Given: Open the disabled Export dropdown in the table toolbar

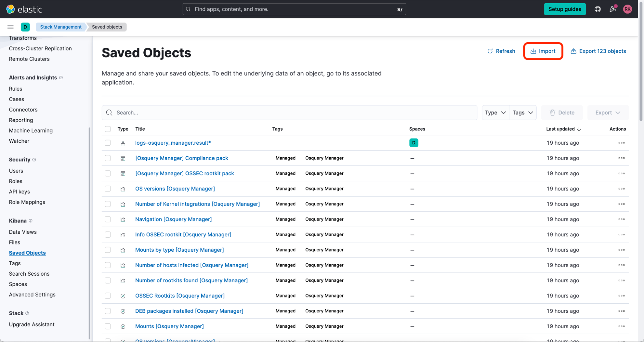Looking at the screenshot, I should [x=608, y=112].
